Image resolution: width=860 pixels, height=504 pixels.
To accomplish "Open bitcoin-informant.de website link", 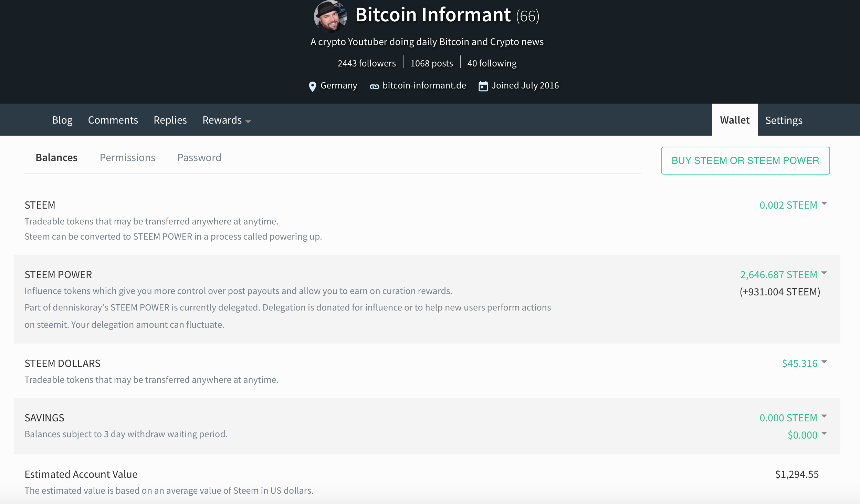I will tap(424, 85).
